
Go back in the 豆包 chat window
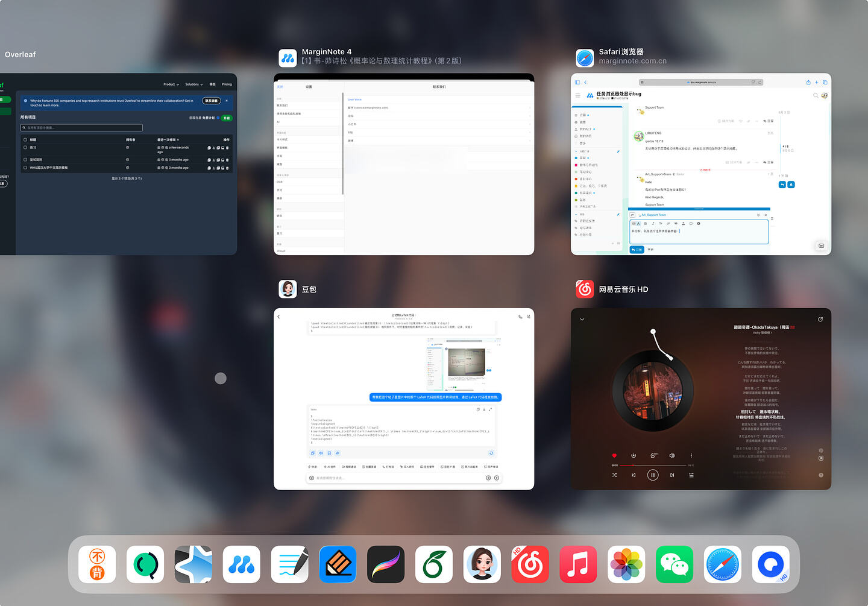click(x=278, y=317)
